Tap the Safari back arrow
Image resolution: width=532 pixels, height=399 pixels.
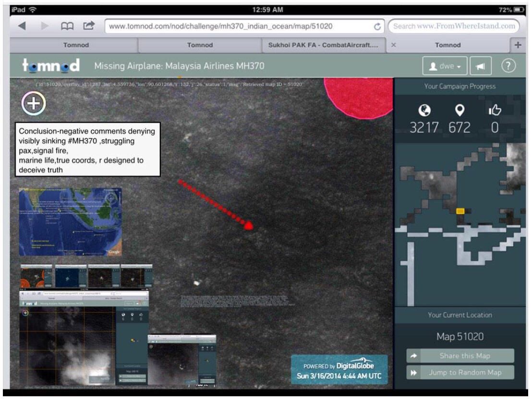[22, 26]
